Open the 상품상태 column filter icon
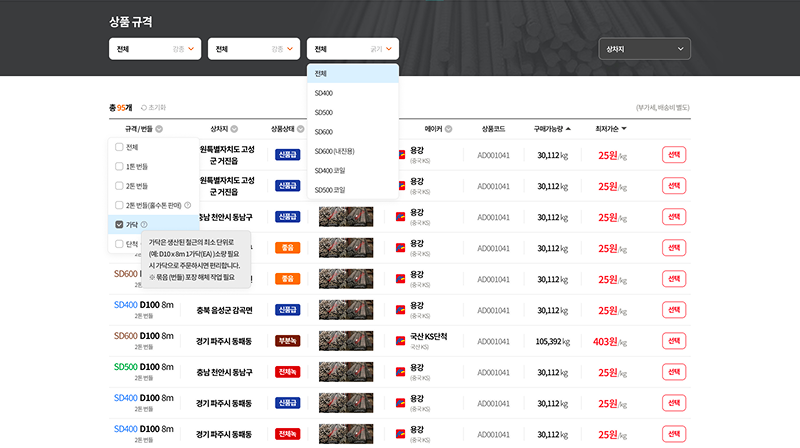Viewport: 800px width, 448px height. point(302,129)
